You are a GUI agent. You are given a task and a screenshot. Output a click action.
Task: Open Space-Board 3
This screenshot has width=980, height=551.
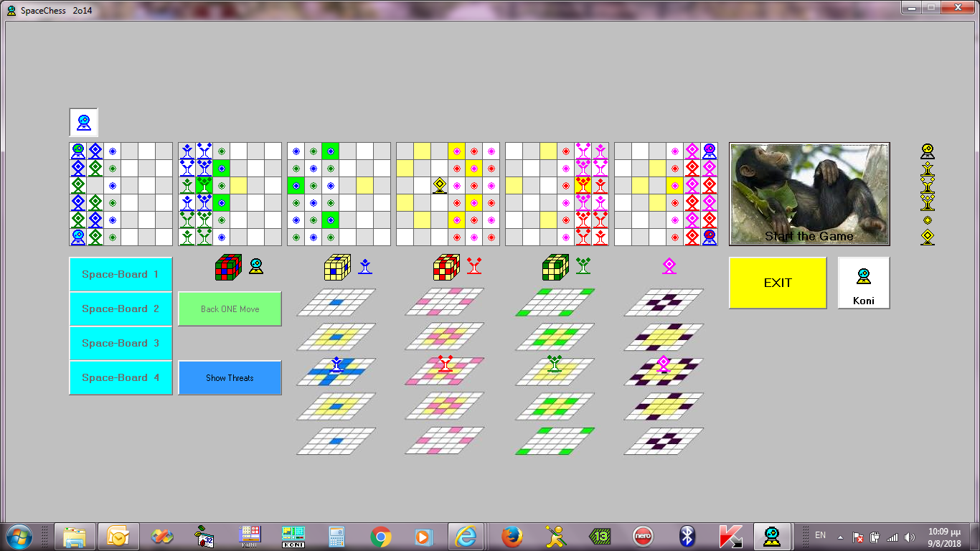[x=121, y=343]
